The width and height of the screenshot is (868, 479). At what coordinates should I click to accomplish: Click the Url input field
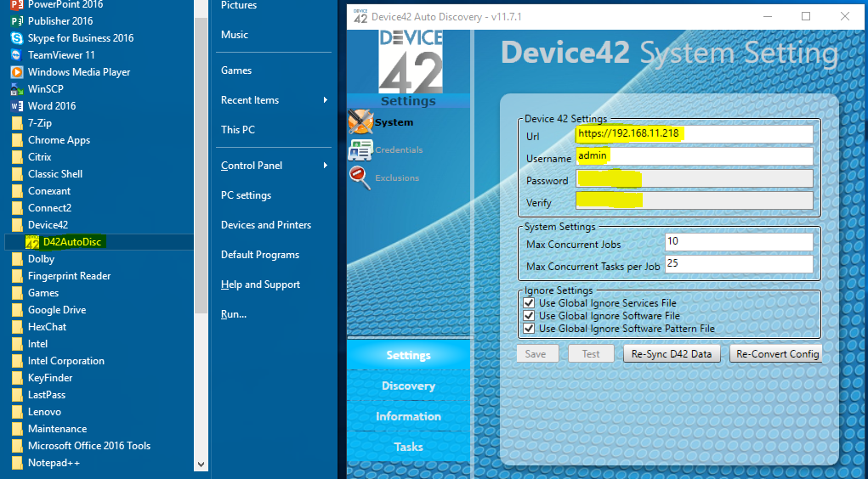point(695,134)
